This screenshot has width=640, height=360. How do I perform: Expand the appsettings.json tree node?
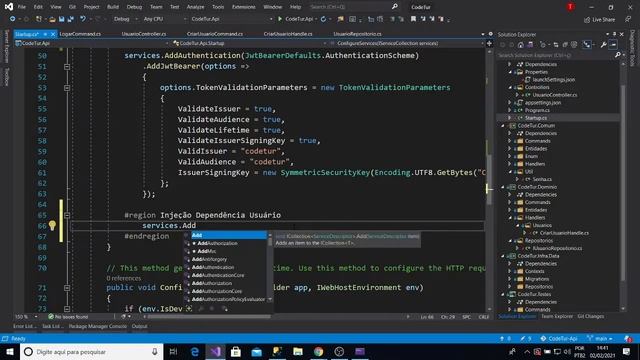click(510, 102)
